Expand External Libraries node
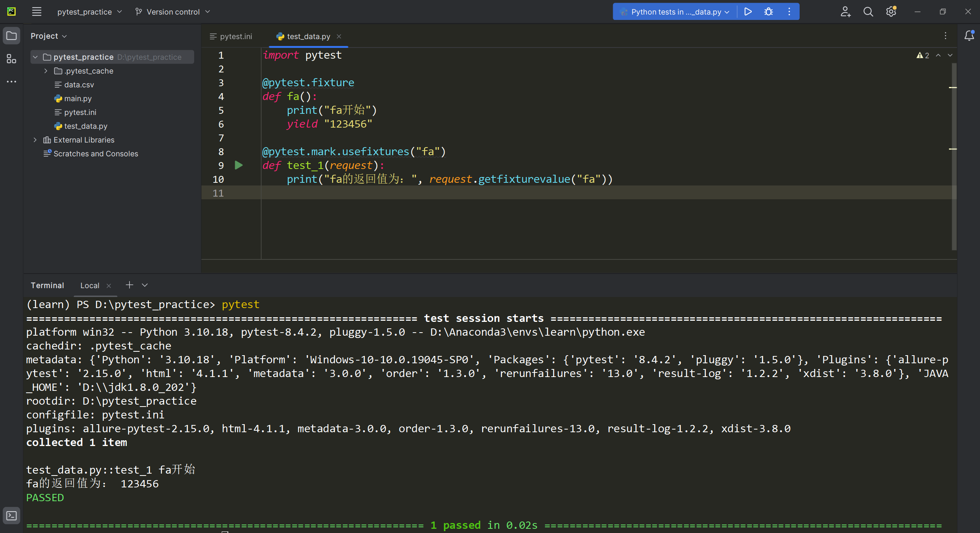Image resolution: width=980 pixels, height=533 pixels. pyautogui.click(x=35, y=140)
